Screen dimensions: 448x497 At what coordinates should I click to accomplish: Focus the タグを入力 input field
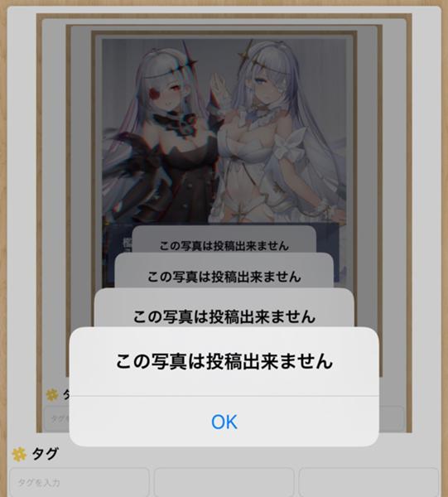(79, 482)
